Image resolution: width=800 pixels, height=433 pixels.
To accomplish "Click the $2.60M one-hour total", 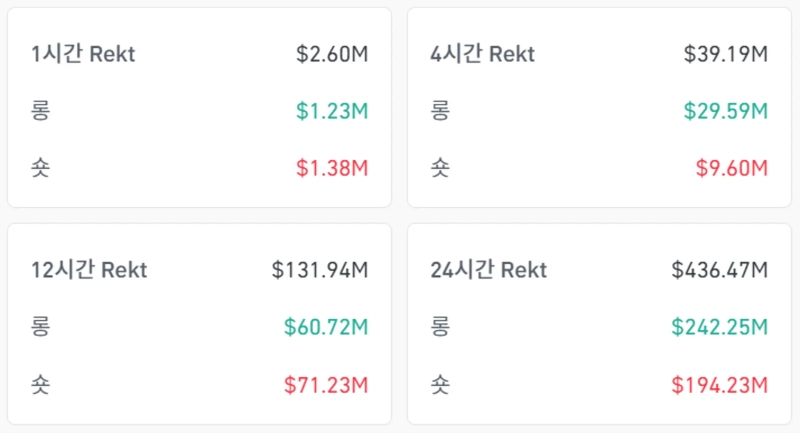I will (332, 54).
